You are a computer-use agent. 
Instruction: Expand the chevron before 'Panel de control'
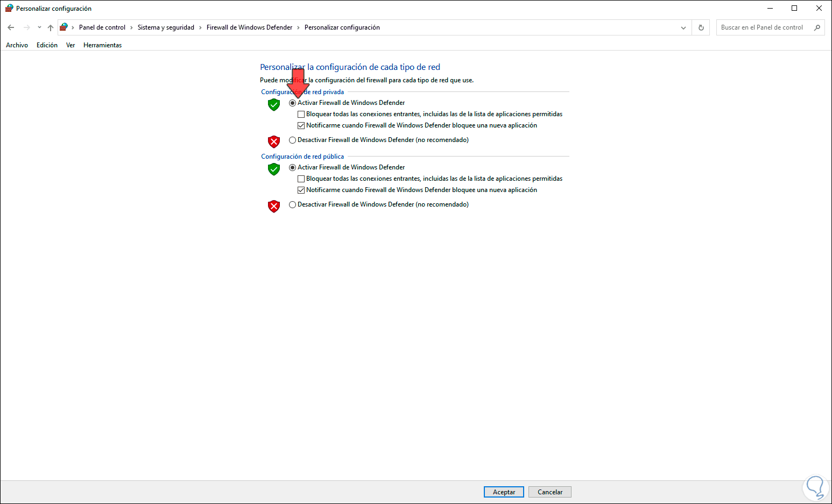coord(73,27)
